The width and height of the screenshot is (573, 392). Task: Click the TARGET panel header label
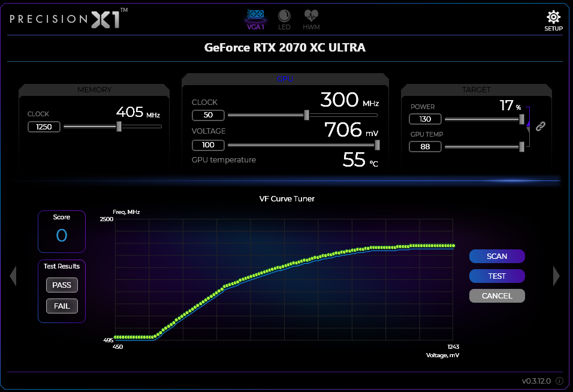[476, 89]
